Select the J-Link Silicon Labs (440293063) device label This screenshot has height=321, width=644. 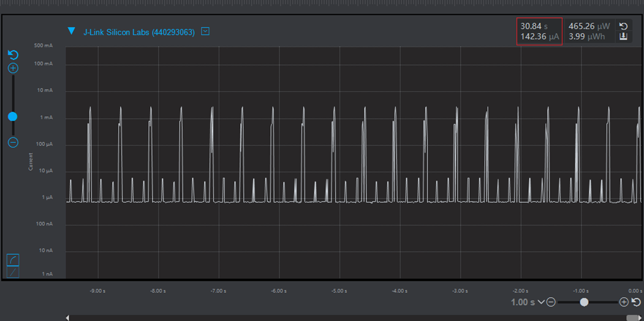coord(139,32)
